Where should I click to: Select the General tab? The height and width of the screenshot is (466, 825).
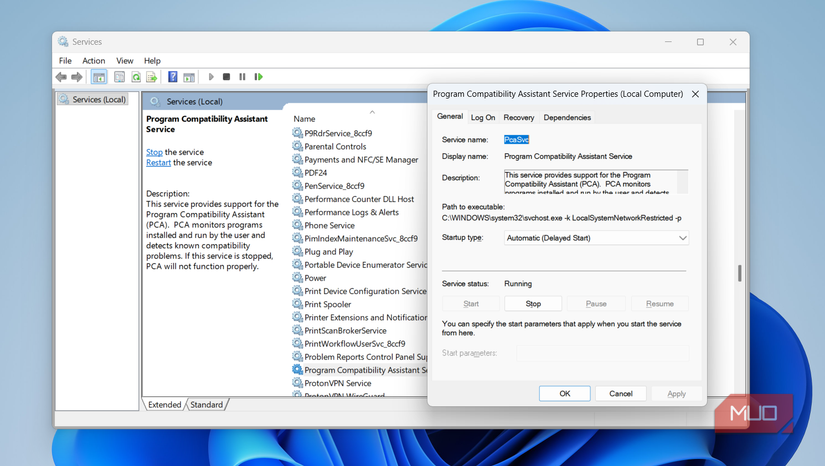[450, 116]
